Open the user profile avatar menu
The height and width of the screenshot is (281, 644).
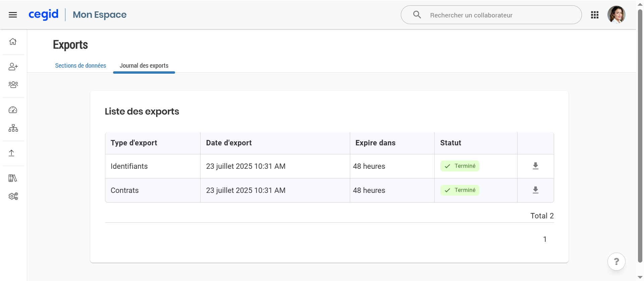coord(616,15)
